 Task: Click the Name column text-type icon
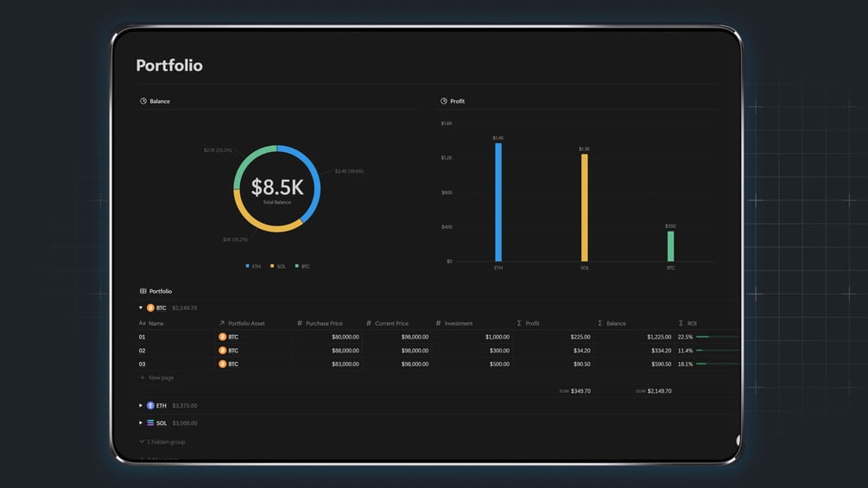143,323
